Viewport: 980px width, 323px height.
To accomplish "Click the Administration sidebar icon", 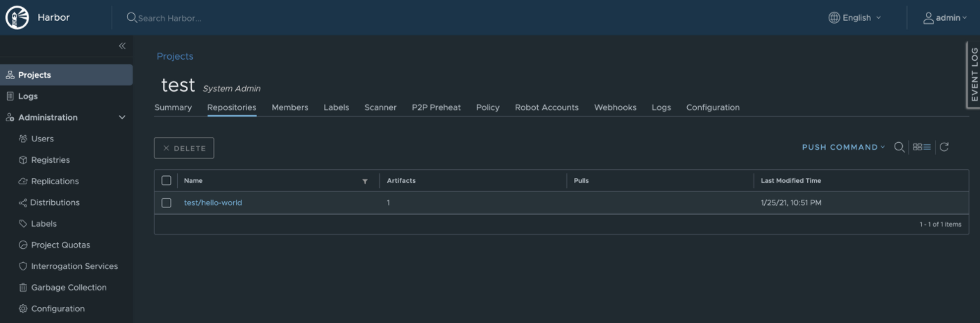I will click(10, 118).
